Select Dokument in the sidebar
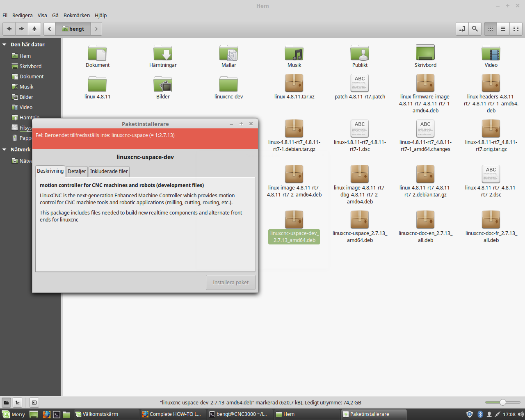This screenshot has width=525, height=420. coord(32,76)
